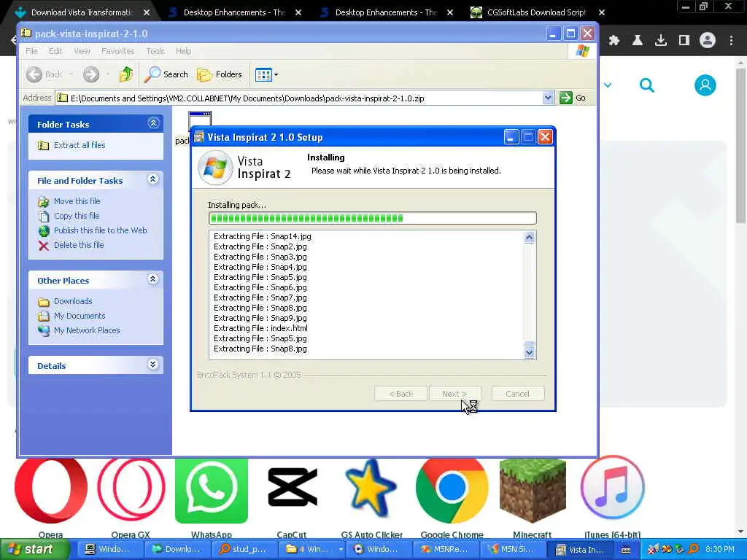Switch to Download Vista Transformation browser tab

pos(83,12)
